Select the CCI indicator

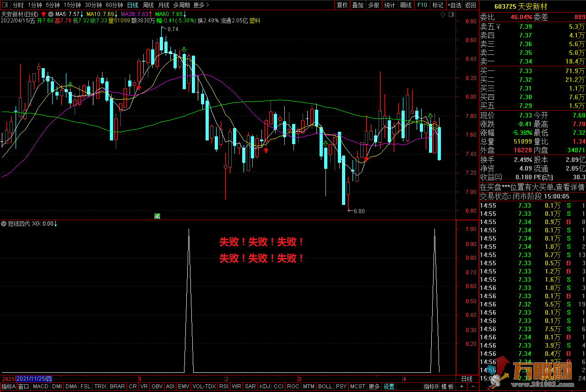278,387
